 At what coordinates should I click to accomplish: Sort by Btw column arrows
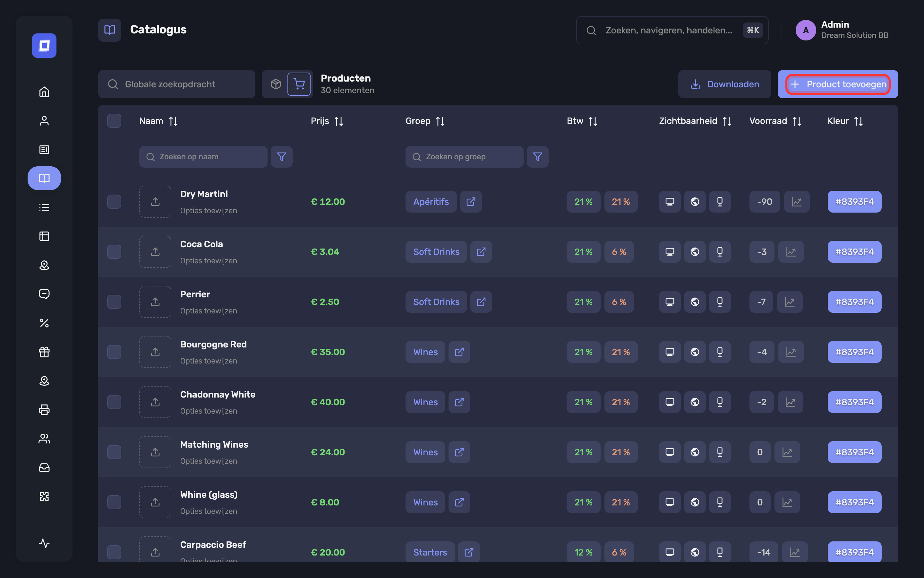coord(593,121)
